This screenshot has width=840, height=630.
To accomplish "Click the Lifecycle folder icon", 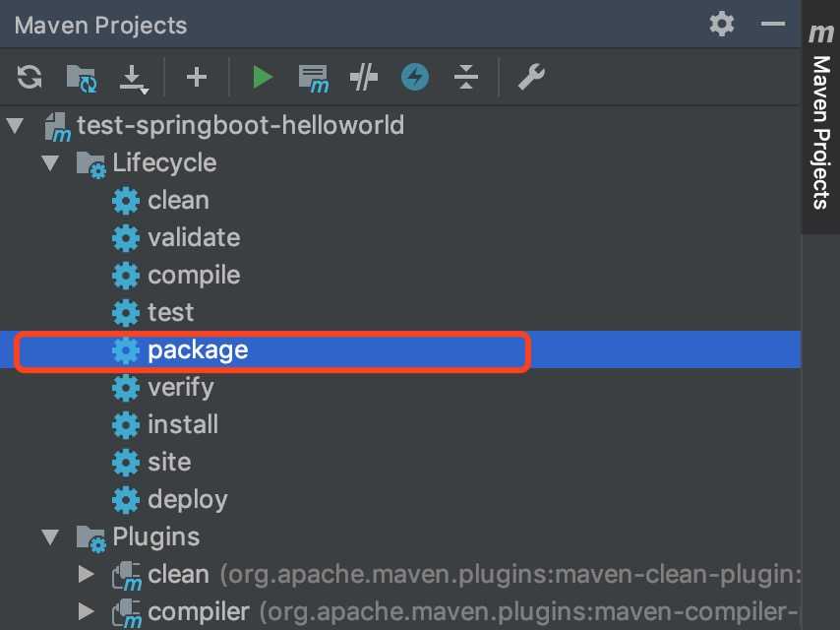I will click(x=91, y=164).
